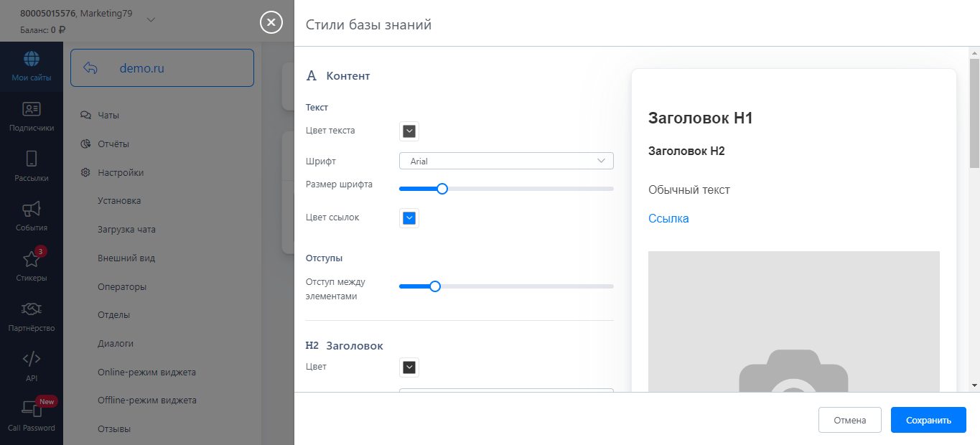Open Рассылки phone icon
Image resolution: width=980 pixels, height=445 pixels.
(32, 159)
